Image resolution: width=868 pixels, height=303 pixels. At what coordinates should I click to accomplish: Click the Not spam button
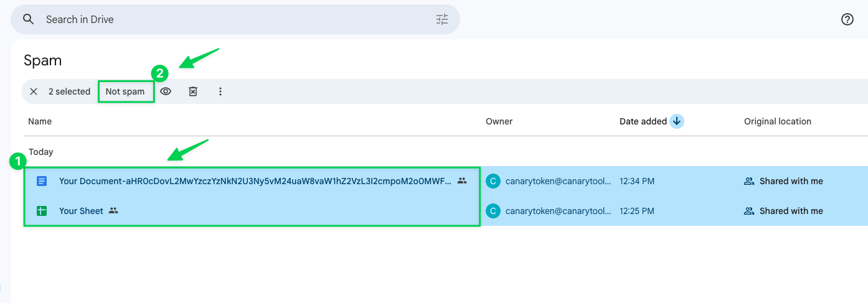pyautogui.click(x=125, y=91)
